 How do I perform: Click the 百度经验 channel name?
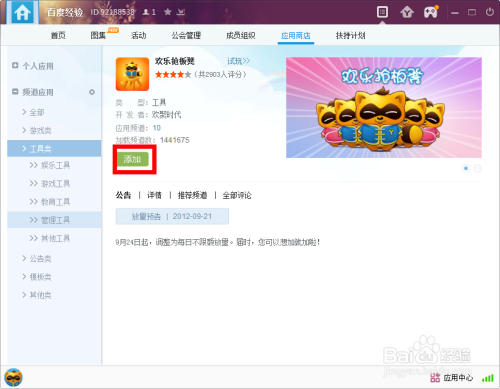65,12
